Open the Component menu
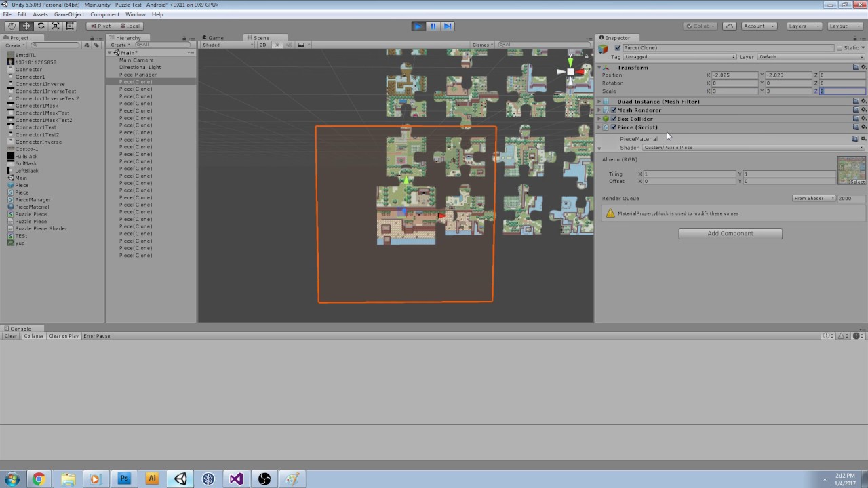Image resolution: width=868 pixels, height=488 pixels. [x=104, y=14]
